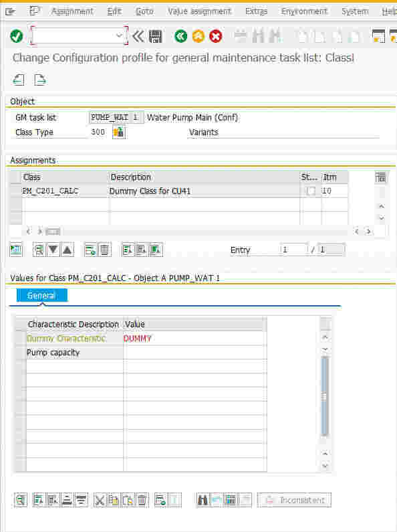Screen dimensions: 397x532
Task: Click the down arrow of assignments scrollbar
Action: coord(382,218)
